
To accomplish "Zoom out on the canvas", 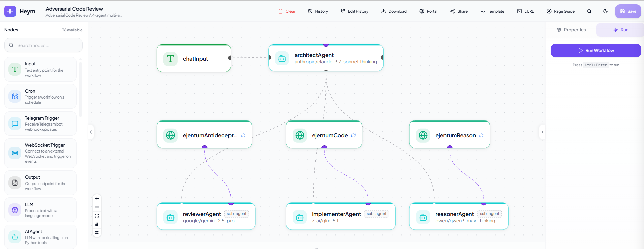I will 97,207.
